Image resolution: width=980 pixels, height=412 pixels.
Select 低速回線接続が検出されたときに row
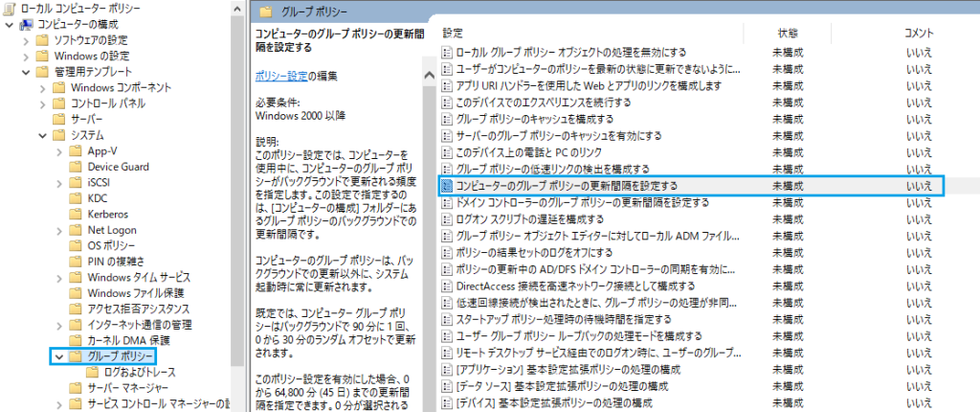click(690, 303)
